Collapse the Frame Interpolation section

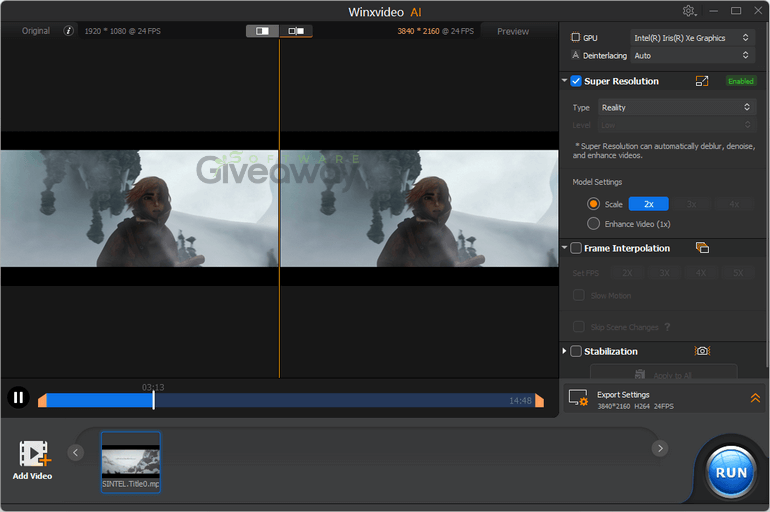[564, 247]
